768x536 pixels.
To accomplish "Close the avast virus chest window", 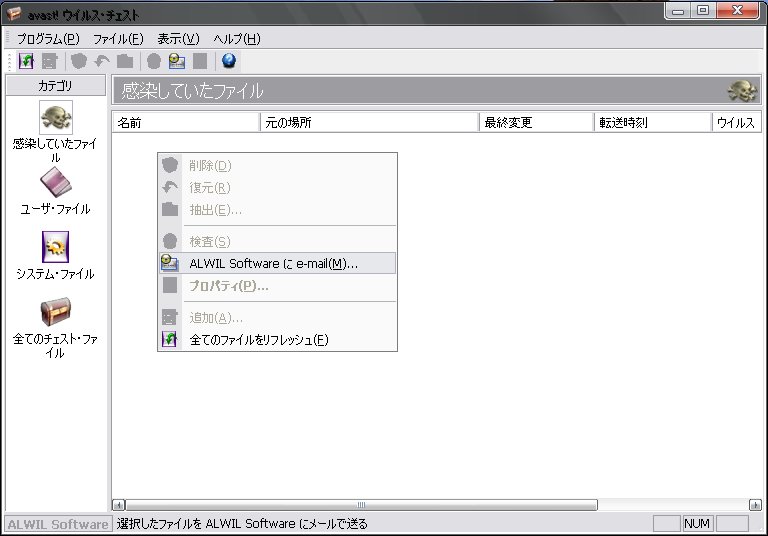I will click(738, 10).
